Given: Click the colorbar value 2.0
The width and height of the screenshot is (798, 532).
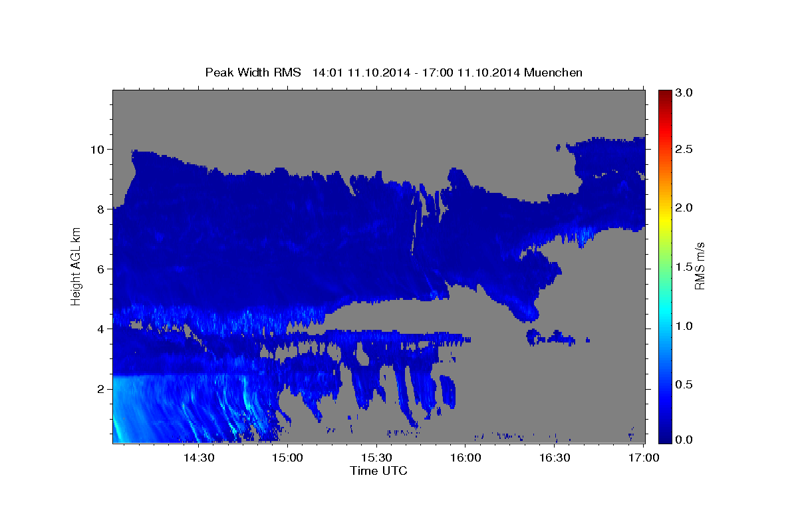Looking at the screenshot, I should point(684,207).
